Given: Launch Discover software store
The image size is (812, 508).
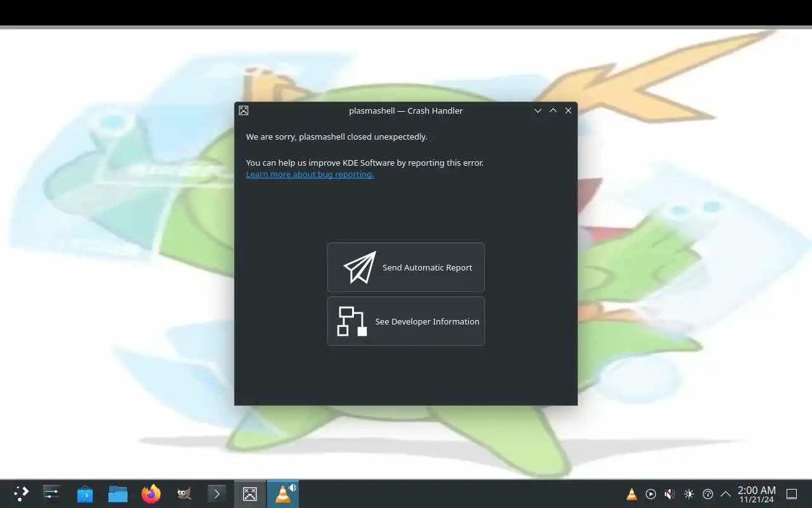Looking at the screenshot, I should 85,493.
